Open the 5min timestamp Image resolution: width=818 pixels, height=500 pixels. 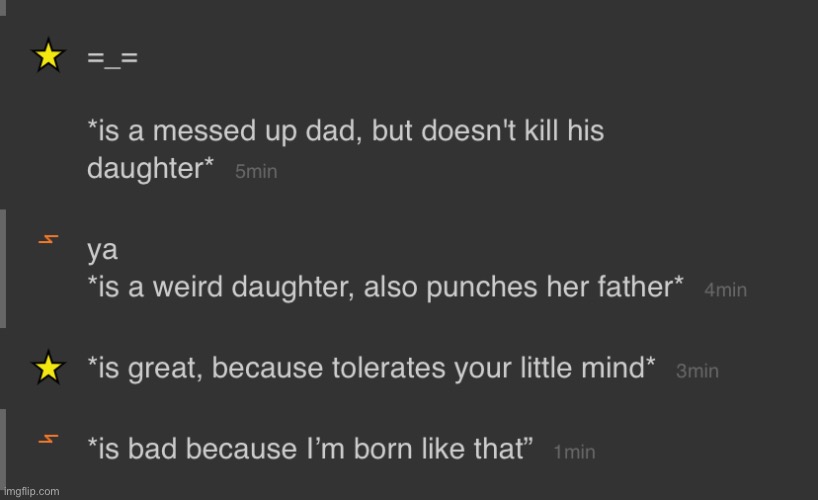pos(256,171)
